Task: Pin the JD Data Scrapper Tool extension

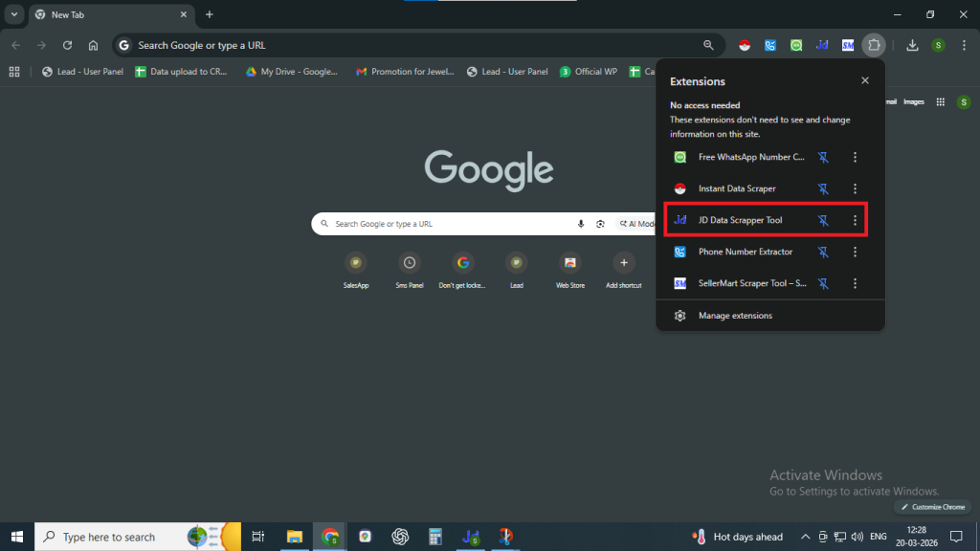Action: point(822,220)
